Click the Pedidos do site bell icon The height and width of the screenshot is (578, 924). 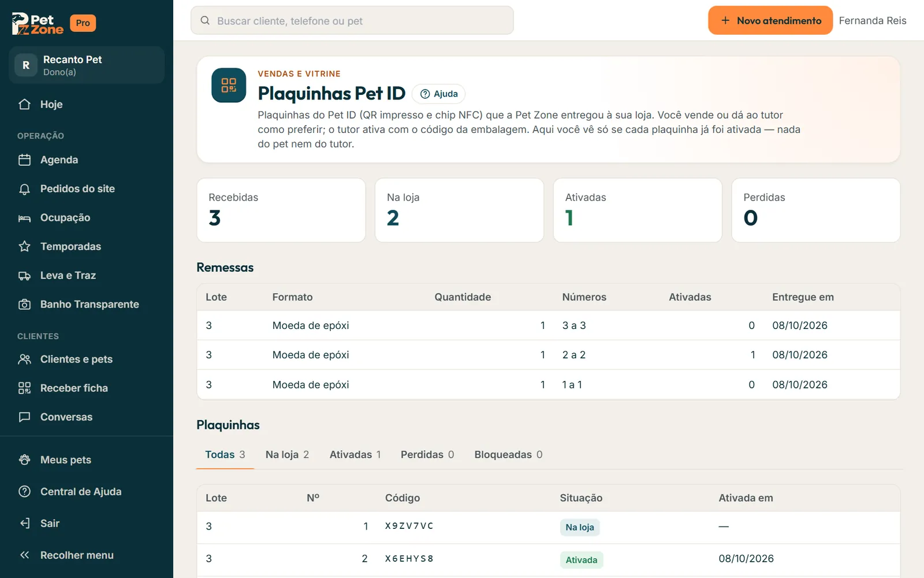click(24, 188)
